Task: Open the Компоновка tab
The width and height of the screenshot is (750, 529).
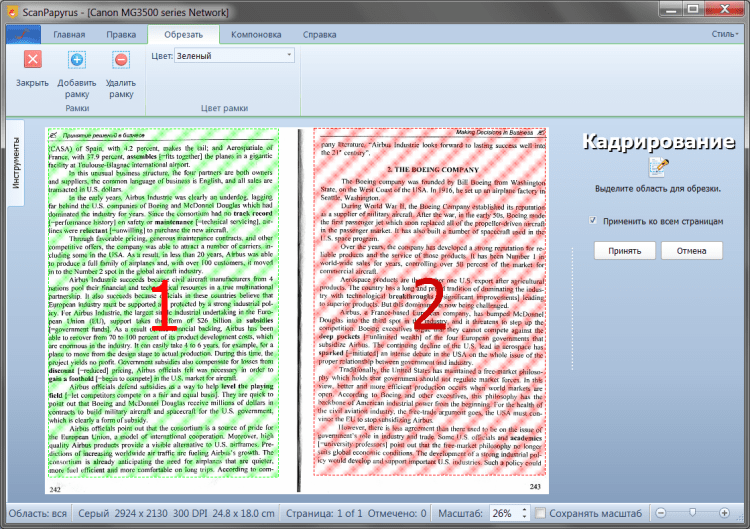Action: pos(256,34)
